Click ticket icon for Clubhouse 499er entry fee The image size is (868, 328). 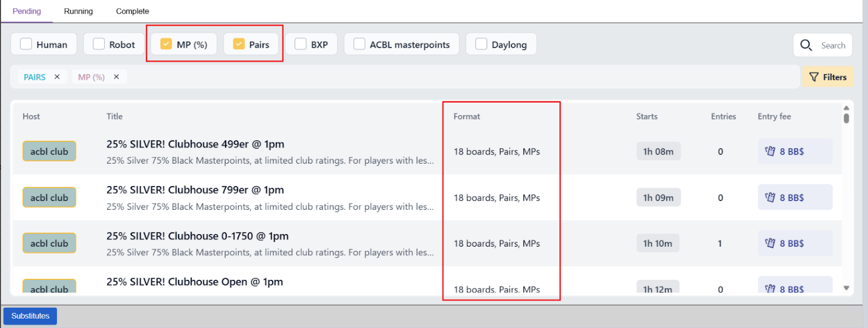(x=770, y=151)
